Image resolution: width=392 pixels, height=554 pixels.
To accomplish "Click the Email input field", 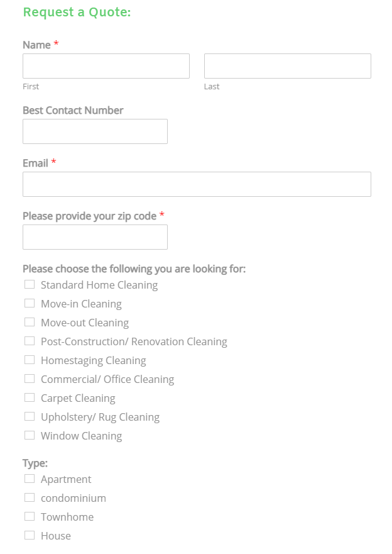I will (197, 184).
